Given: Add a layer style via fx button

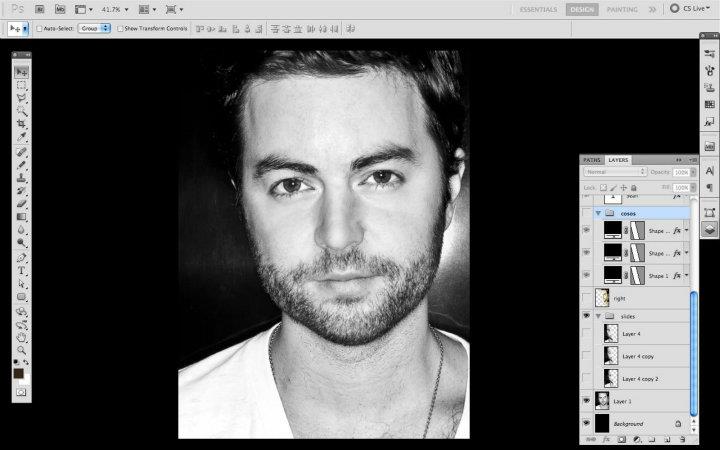Looking at the screenshot, I should coord(606,439).
